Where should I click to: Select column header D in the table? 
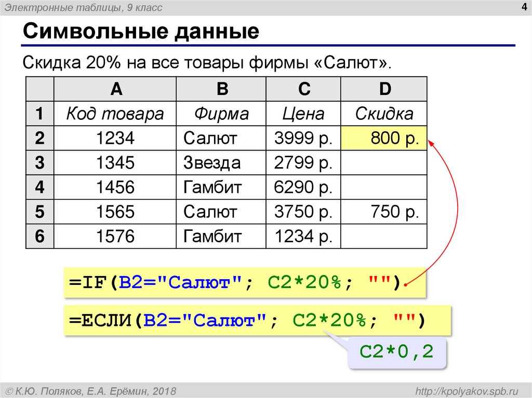(x=383, y=88)
